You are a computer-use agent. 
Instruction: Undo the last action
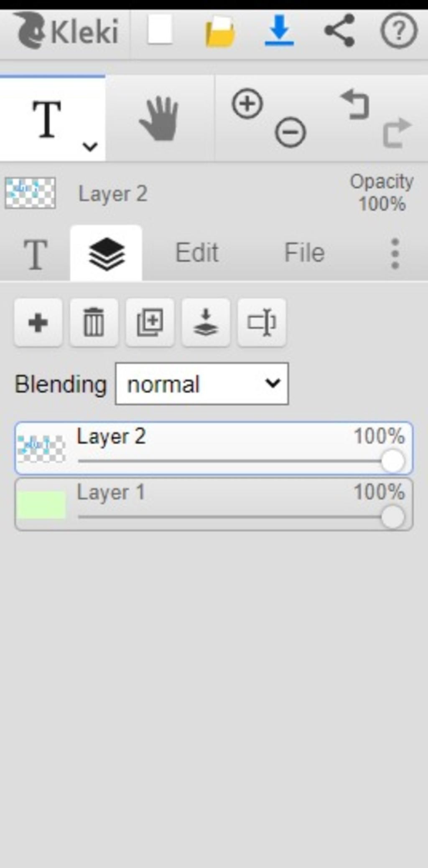tap(355, 104)
